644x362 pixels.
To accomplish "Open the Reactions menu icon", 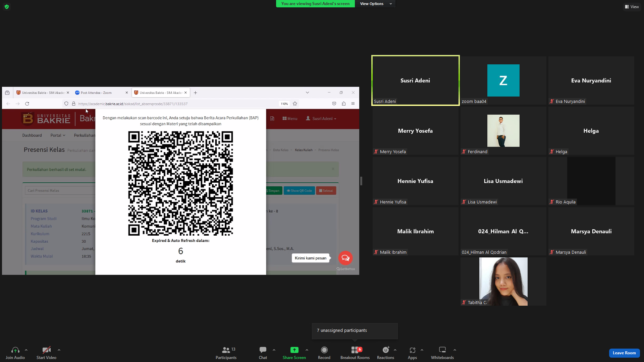I will coord(386,350).
